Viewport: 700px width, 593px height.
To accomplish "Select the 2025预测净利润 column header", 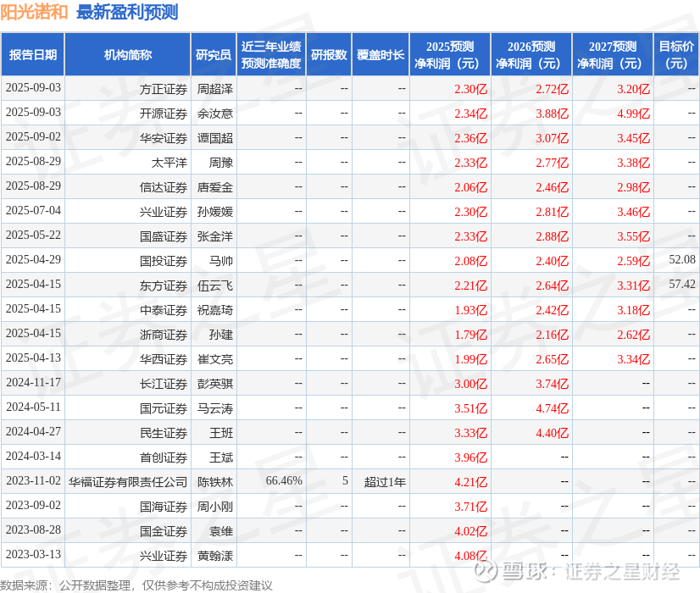I will (450, 54).
